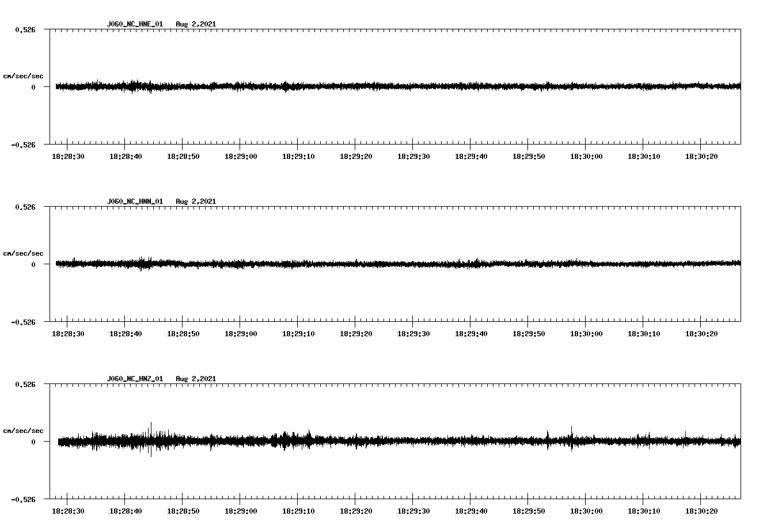
Task: Click 18:29:10 label under the HNZ plot
Action: tap(298, 511)
